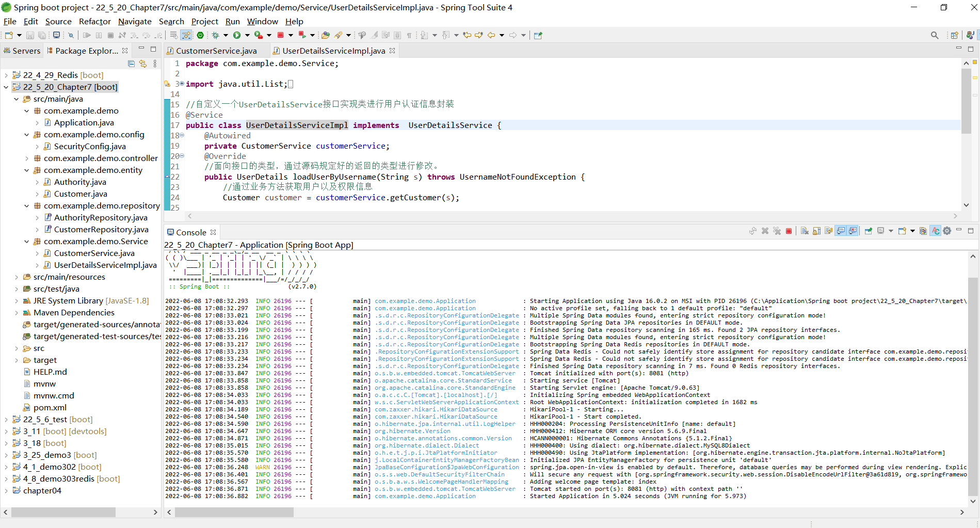The height and width of the screenshot is (528, 980).
Task: Click the Open Type icon in the toolbar
Action: (x=326, y=35)
